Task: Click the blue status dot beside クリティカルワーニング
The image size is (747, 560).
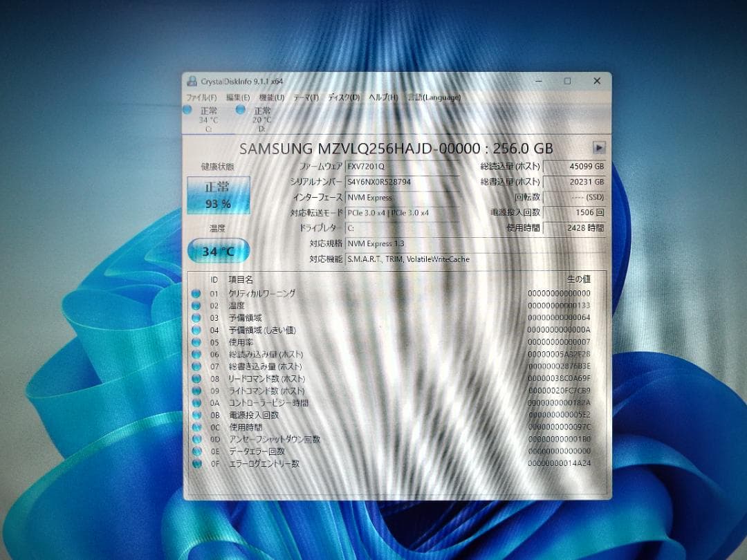Action: coord(197,292)
